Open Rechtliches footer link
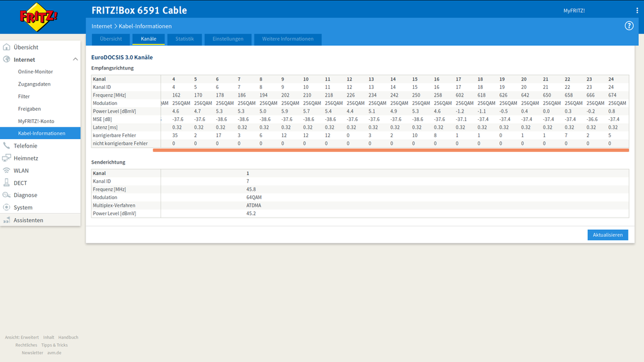The image size is (644, 362). [x=26, y=345]
